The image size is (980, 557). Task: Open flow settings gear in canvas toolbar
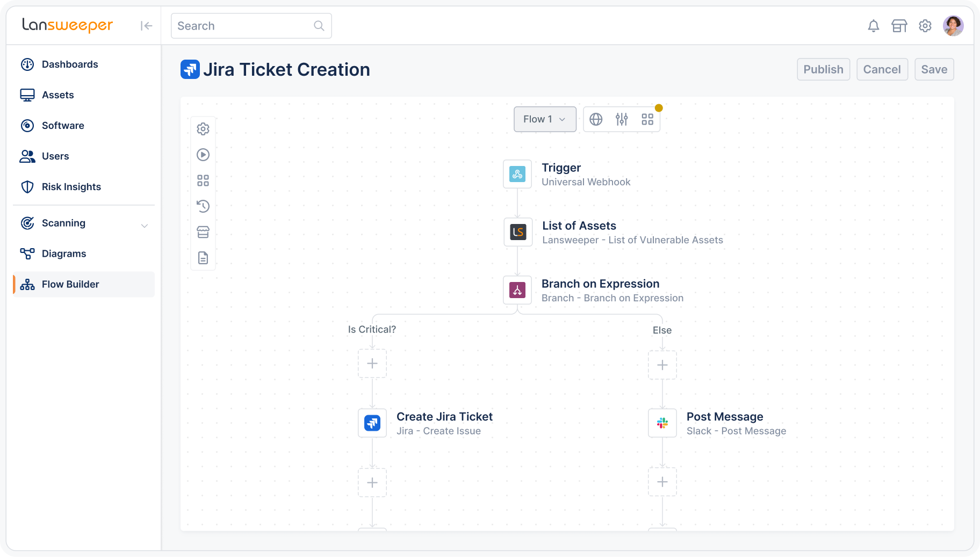(x=203, y=129)
